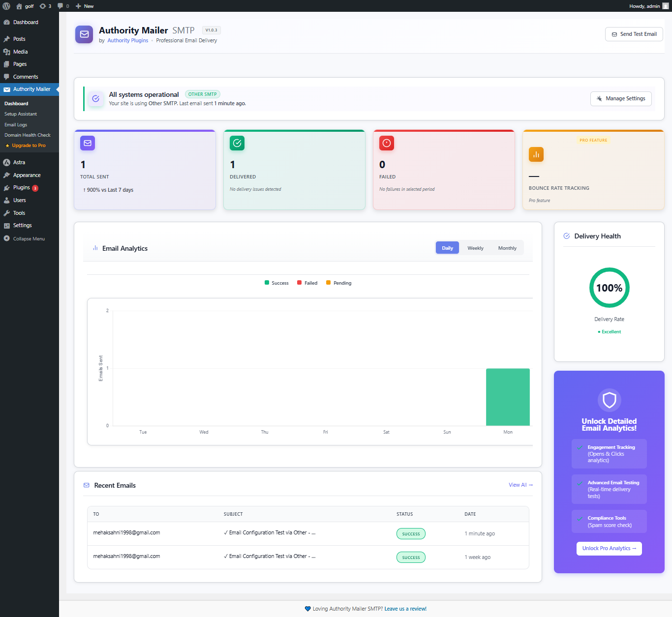Click the v1.0.3 version badge
Screen dimensions: 672x617
(x=211, y=30)
